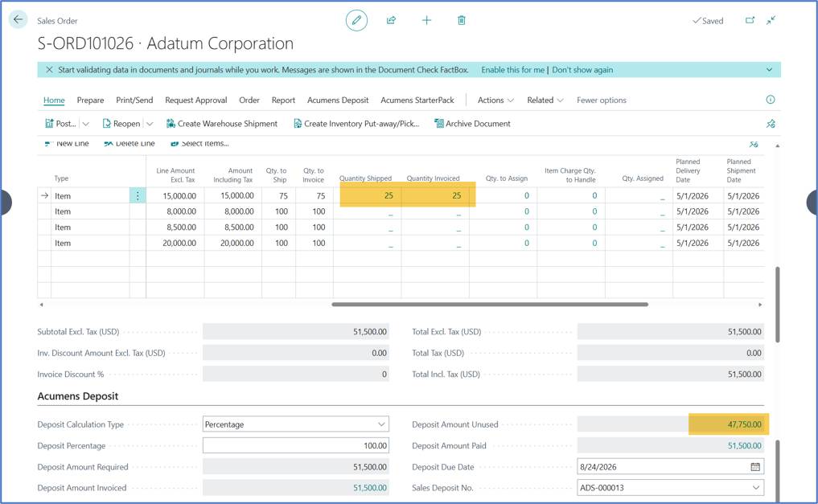Viewport: 818px width, 504px height.
Task: Click Enable this for me link
Action: 512,70
